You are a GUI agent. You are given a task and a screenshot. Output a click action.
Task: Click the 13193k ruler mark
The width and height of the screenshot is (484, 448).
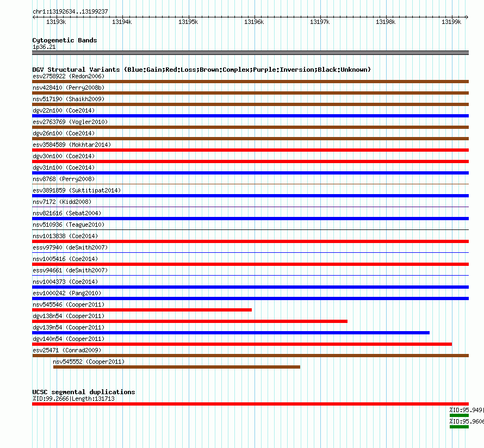56,22
